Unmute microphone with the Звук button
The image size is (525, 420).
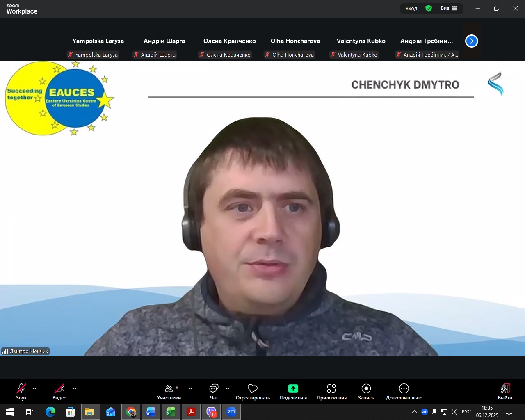[x=21, y=391]
